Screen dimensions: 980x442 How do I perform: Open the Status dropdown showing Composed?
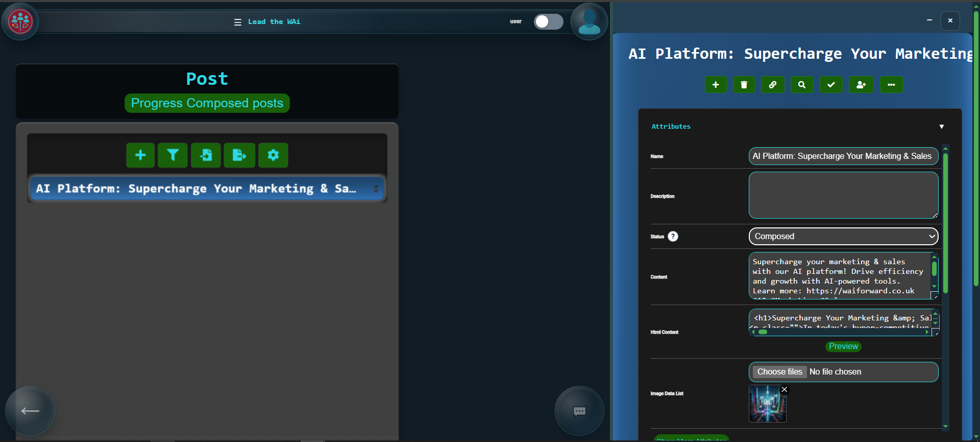point(843,236)
